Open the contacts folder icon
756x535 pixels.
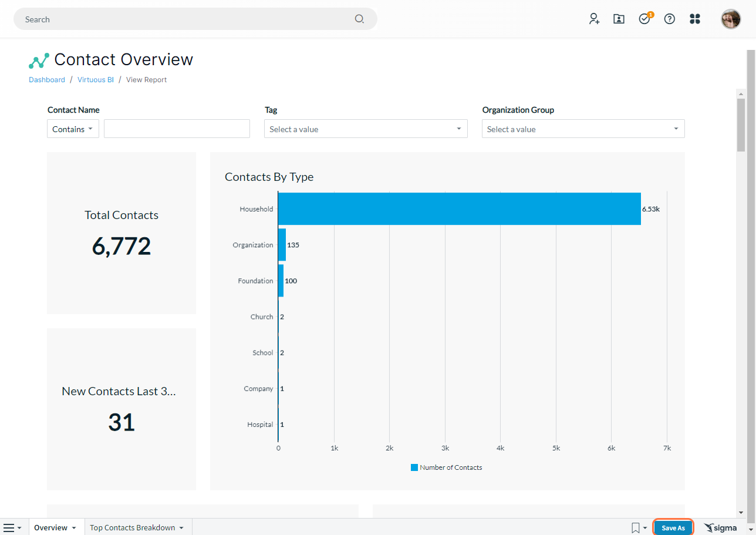click(619, 19)
